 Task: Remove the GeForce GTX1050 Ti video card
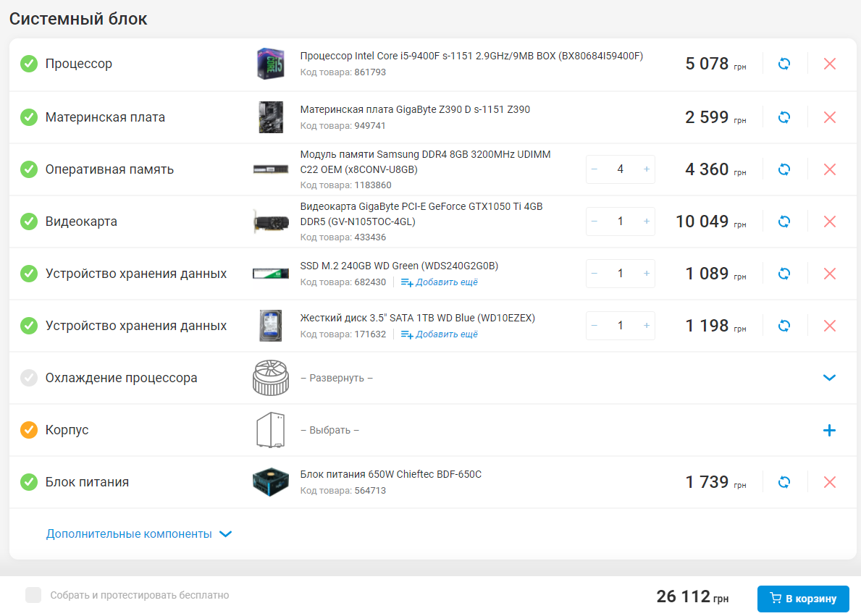pyautogui.click(x=830, y=221)
